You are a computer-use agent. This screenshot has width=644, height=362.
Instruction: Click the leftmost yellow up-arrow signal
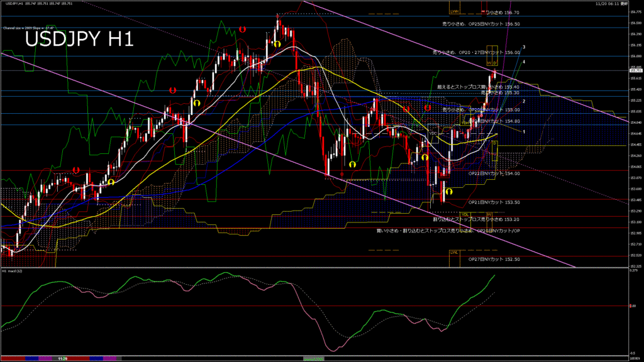pos(111,182)
